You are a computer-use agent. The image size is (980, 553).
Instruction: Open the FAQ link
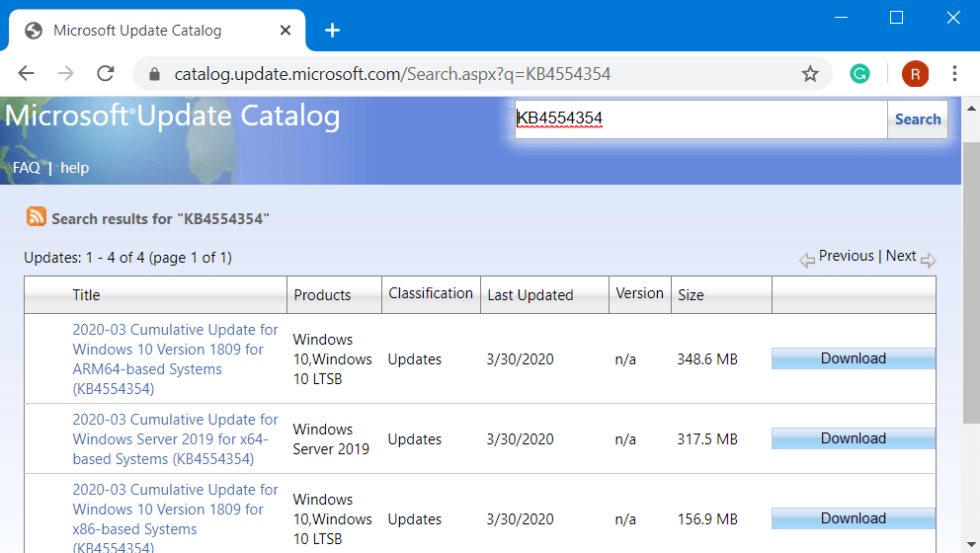[27, 168]
